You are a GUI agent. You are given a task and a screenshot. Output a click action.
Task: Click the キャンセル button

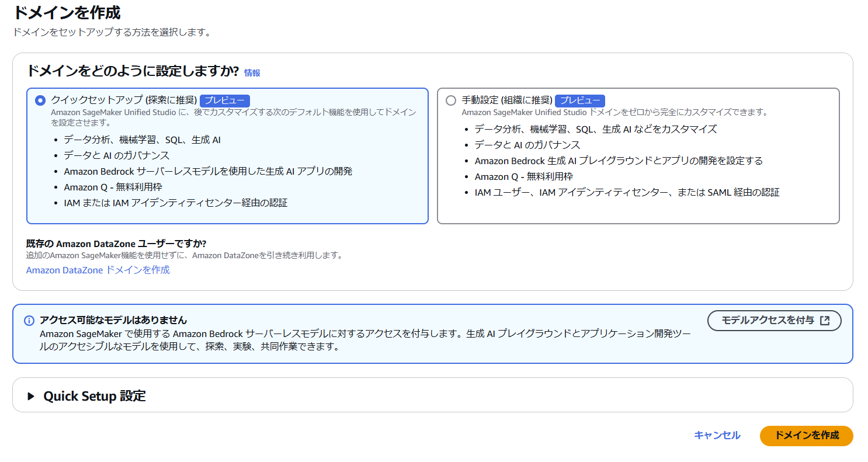(x=717, y=435)
